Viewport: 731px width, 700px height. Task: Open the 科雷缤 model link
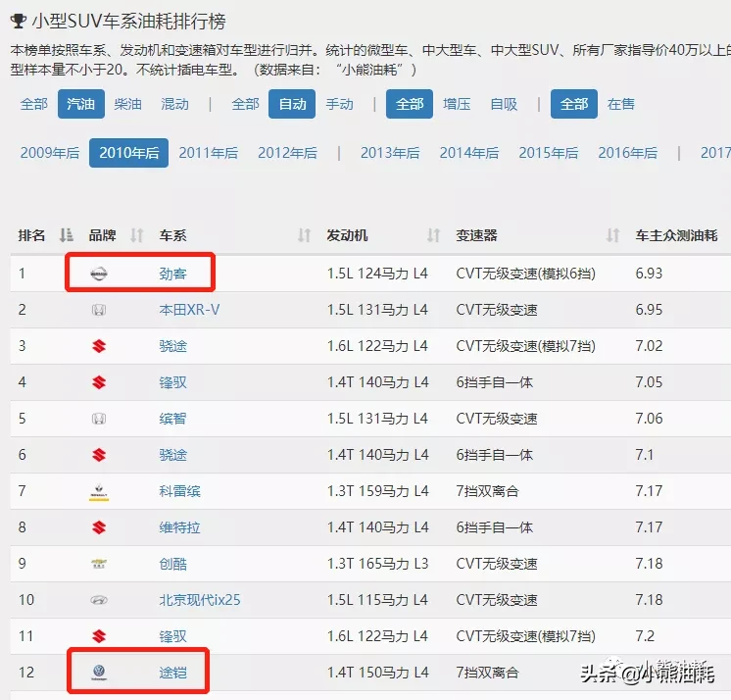[180, 491]
